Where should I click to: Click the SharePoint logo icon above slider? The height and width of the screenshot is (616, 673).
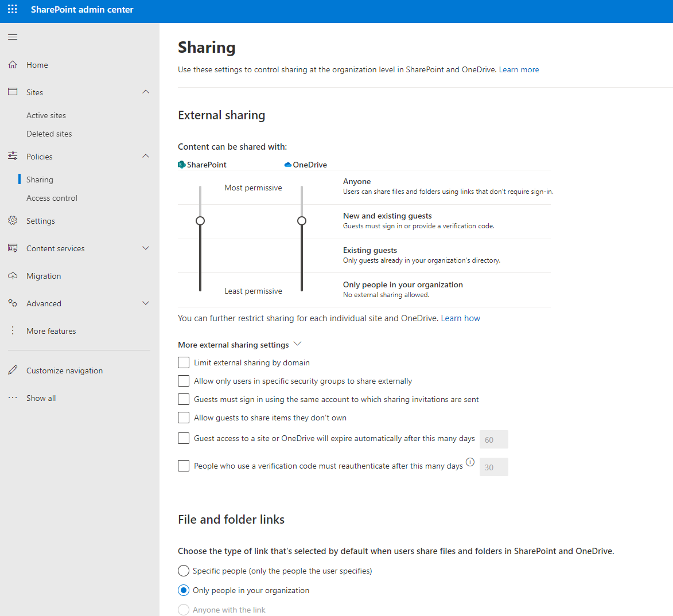(x=181, y=165)
